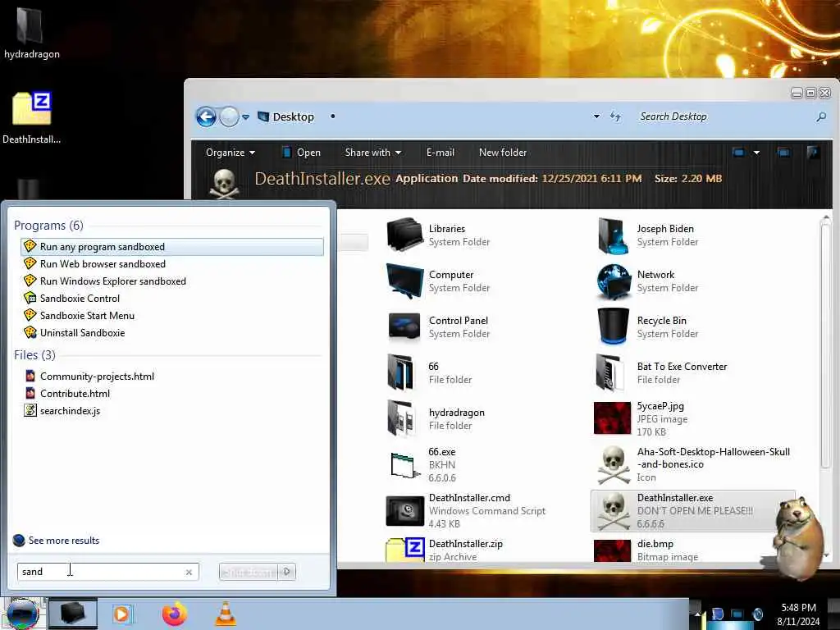Click the Start orb button
Viewport: 840px width, 630px height.
tap(22, 614)
